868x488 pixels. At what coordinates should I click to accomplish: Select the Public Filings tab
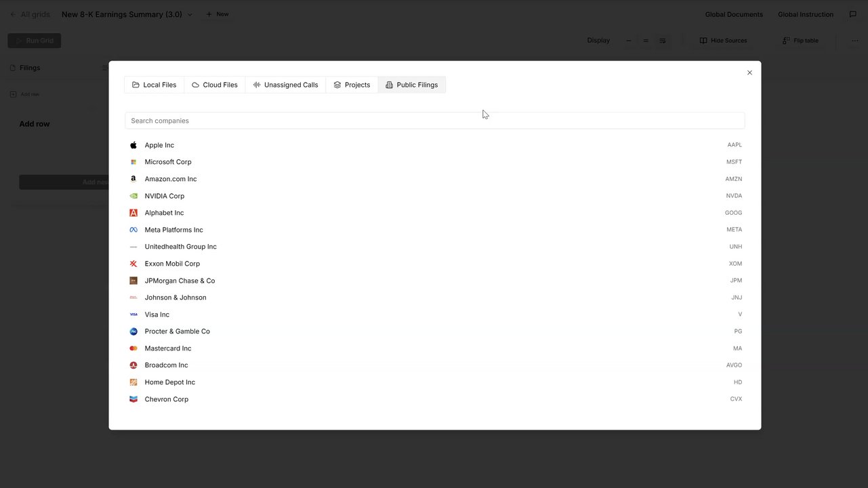412,85
